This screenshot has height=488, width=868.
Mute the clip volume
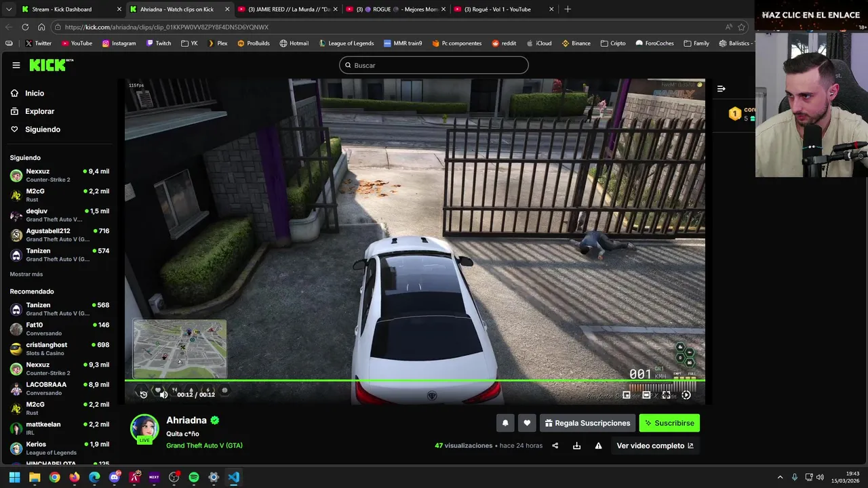click(163, 394)
